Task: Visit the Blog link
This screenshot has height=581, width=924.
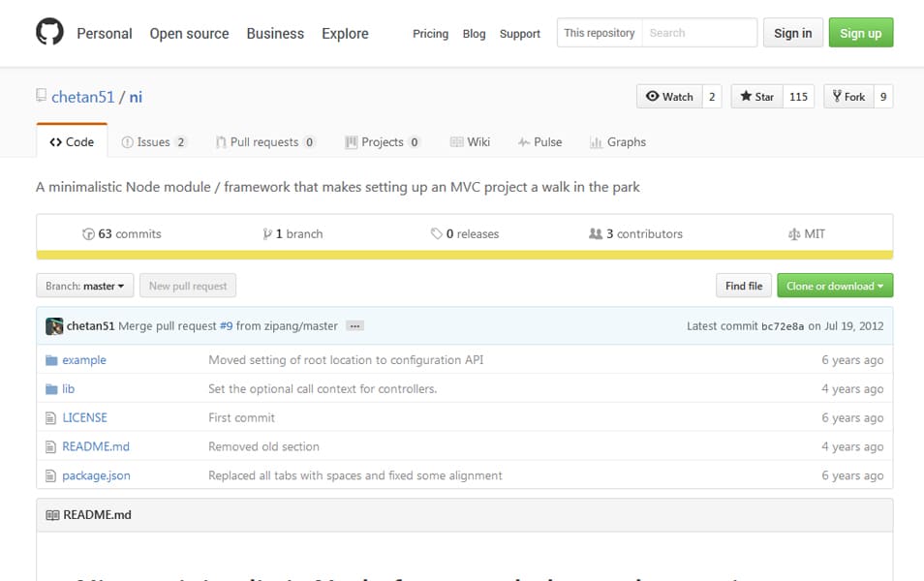Action: [474, 34]
